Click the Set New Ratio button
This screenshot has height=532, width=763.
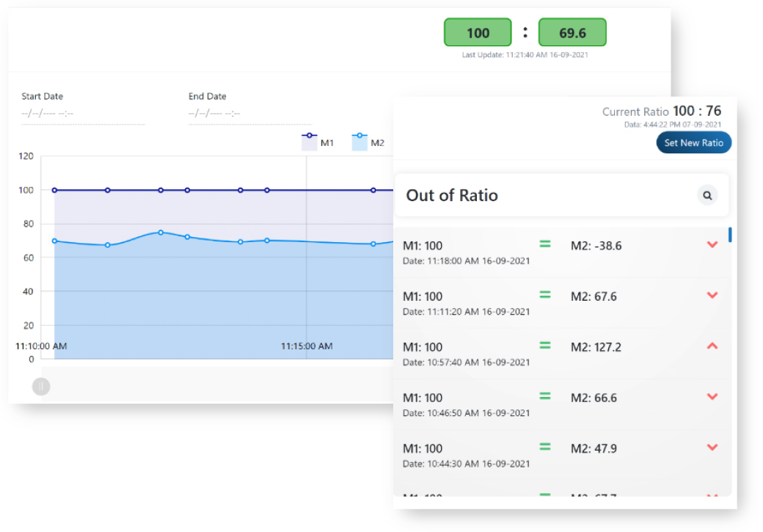[x=693, y=142]
